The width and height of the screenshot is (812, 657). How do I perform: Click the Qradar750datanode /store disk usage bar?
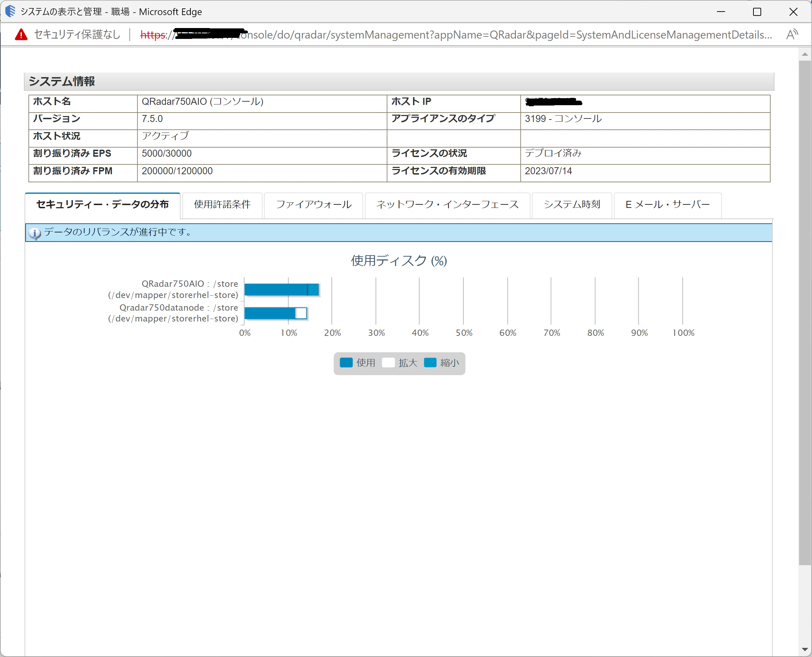tap(276, 313)
